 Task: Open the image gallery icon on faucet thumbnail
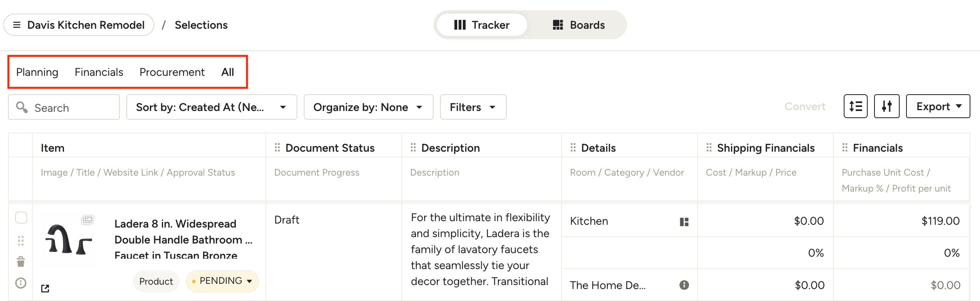click(x=88, y=219)
